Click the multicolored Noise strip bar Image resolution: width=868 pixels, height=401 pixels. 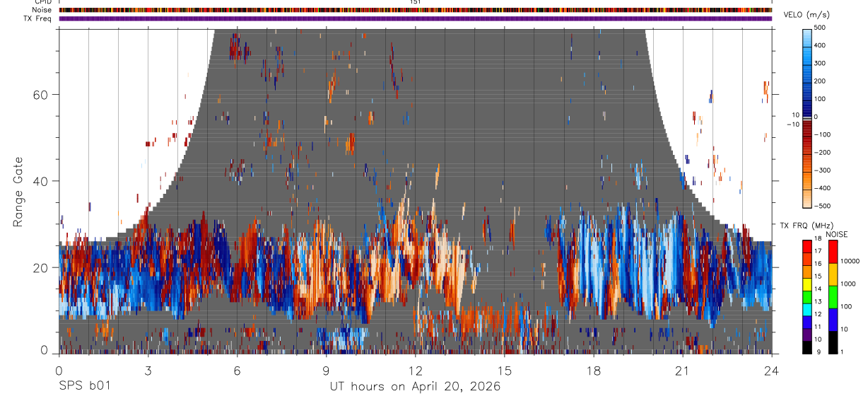click(416, 10)
